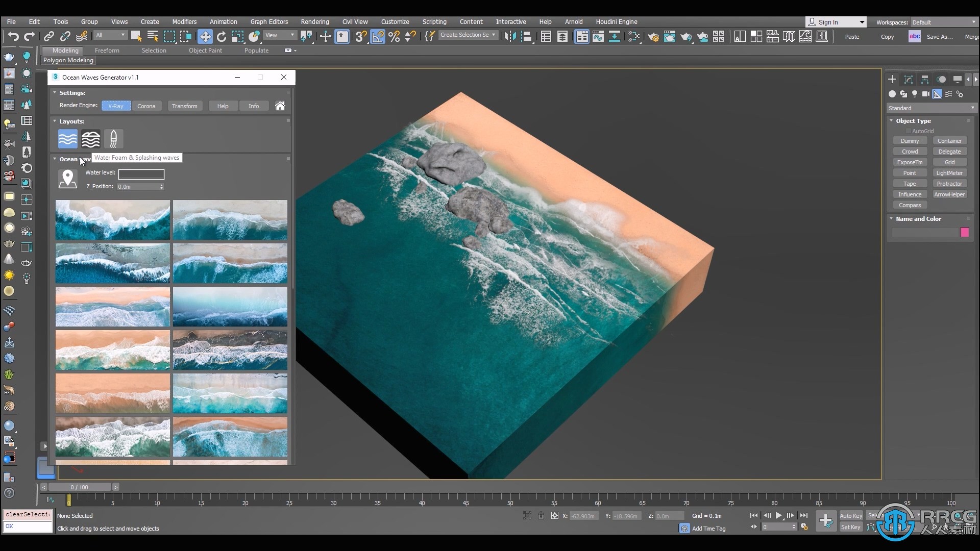Toggle Auto Key animation mode
Image resolution: width=980 pixels, height=551 pixels.
pos(851,516)
